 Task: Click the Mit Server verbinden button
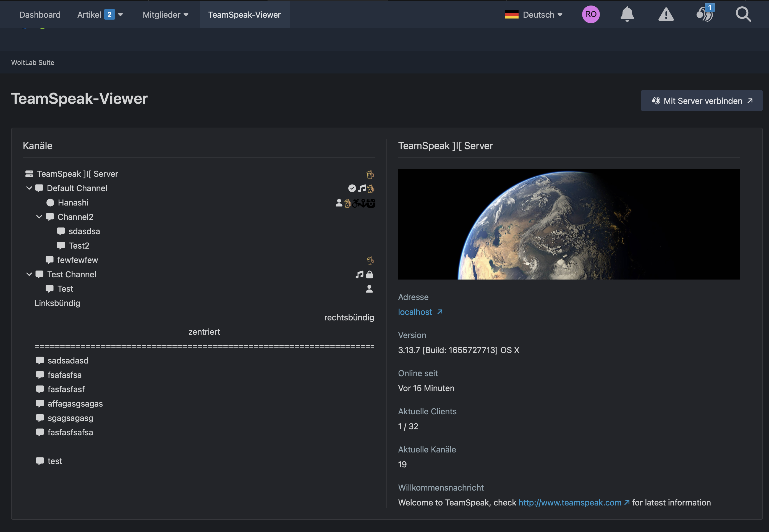(701, 101)
